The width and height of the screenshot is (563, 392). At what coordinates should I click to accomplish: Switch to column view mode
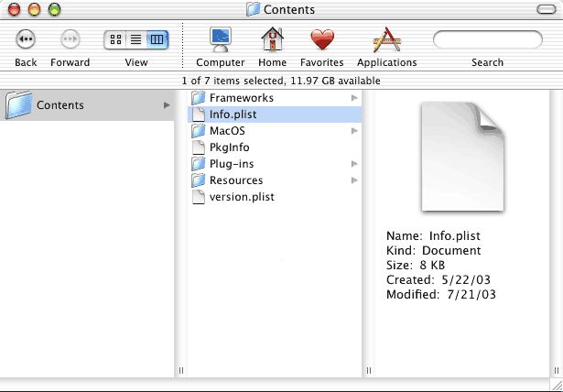[157, 39]
